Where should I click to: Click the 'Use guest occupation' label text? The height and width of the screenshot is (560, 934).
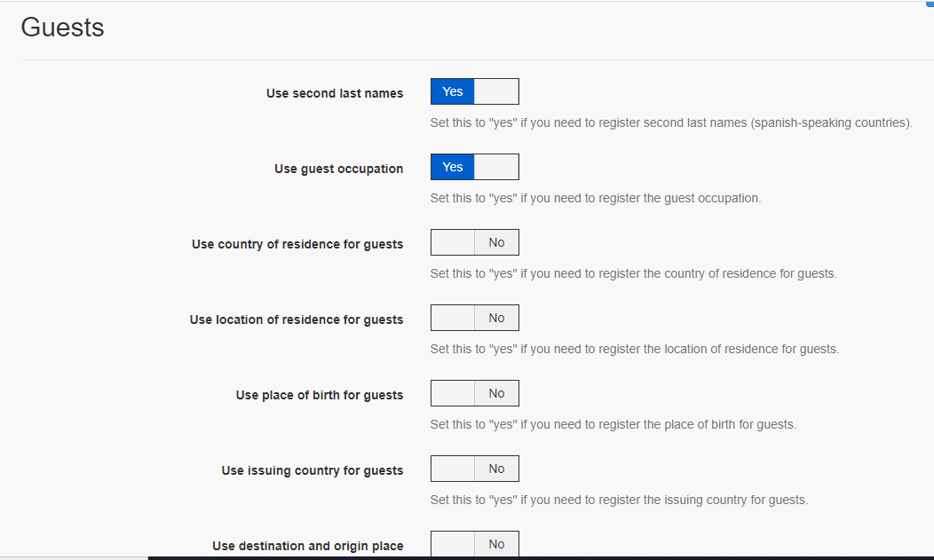[338, 169]
